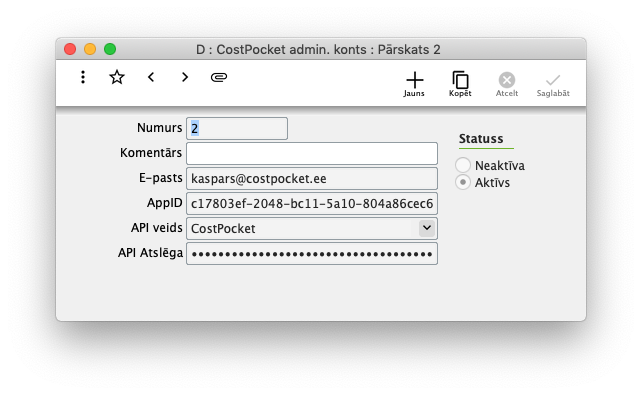
Task: Click into the empty Komentārs field
Action: (x=312, y=153)
